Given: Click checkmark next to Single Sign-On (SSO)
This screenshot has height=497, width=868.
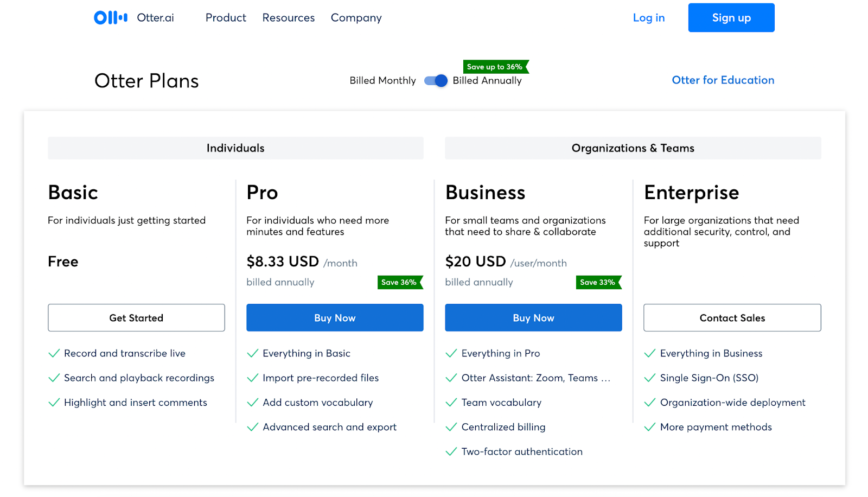Looking at the screenshot, I should coord(649,378).
